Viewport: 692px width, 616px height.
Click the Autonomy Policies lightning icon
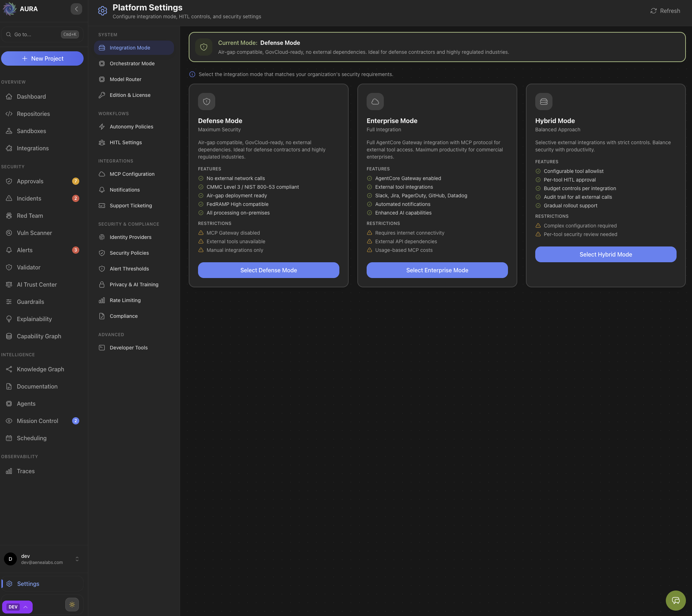(102, 127)
